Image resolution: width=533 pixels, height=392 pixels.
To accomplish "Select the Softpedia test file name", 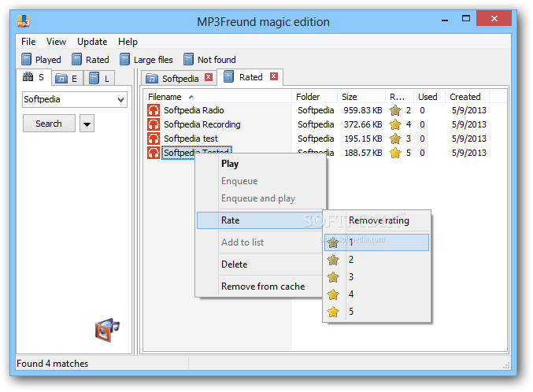I will tap(191, 139).
